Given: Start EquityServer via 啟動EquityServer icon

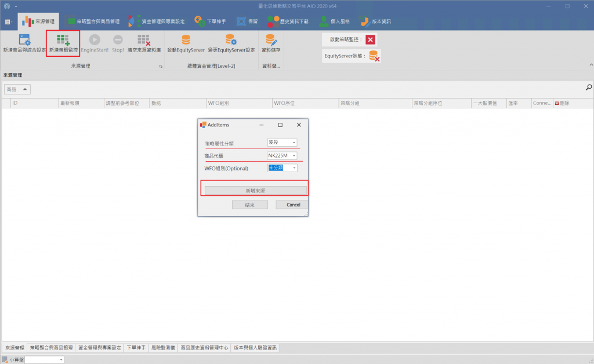Looking at the screenshot, I should [x=186, y=40].
